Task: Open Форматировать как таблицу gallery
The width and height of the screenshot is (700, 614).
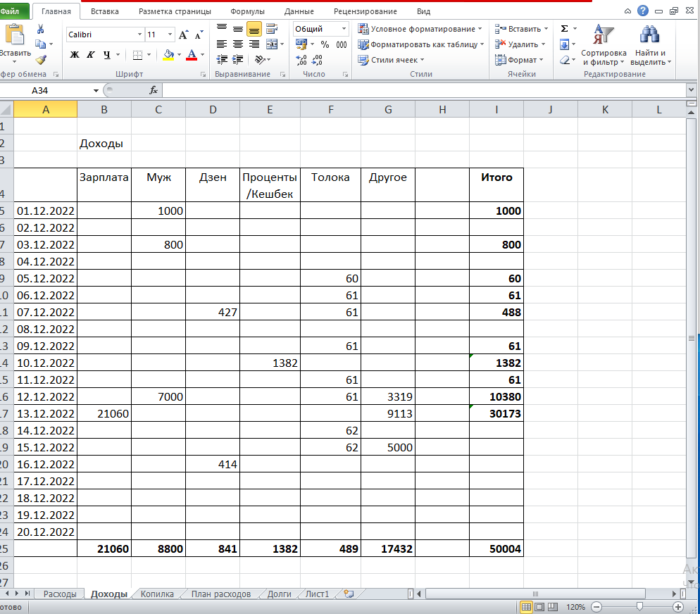Action: (x=421, y=44)
